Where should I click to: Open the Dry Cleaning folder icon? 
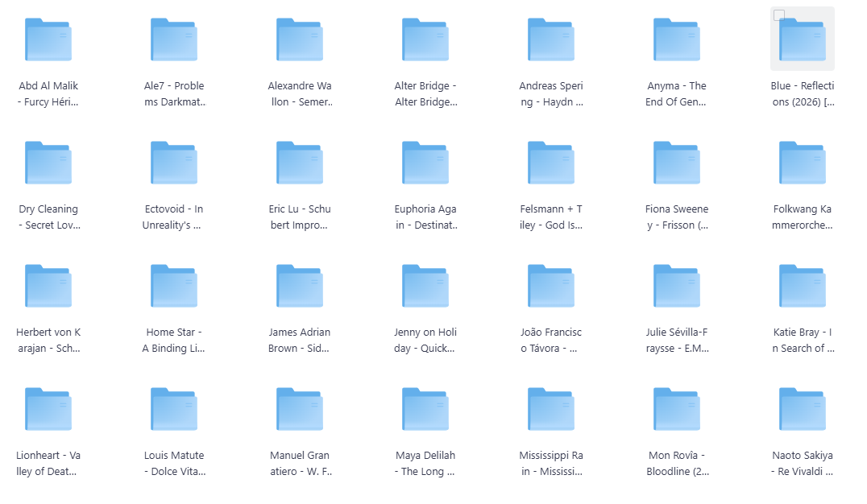pyautogui.click(x=48, y=163)
